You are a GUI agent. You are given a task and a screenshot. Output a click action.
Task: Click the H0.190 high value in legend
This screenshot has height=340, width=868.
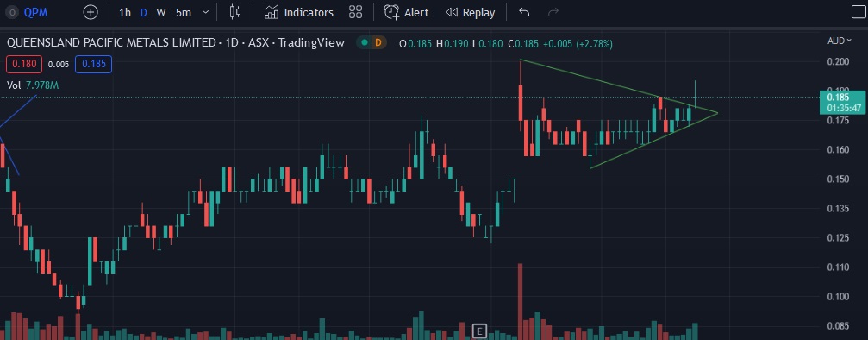(452, 43)
